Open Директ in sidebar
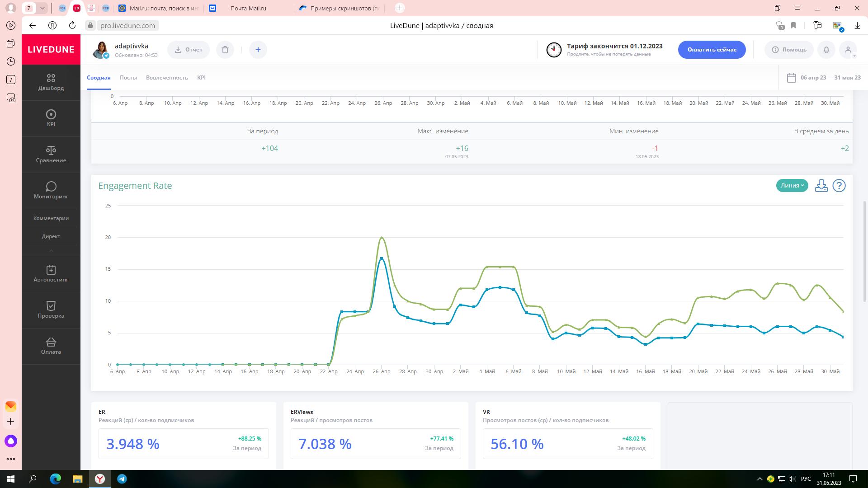Image resolution: width=868 pixels, height=488 pixels. coord(51,236)
